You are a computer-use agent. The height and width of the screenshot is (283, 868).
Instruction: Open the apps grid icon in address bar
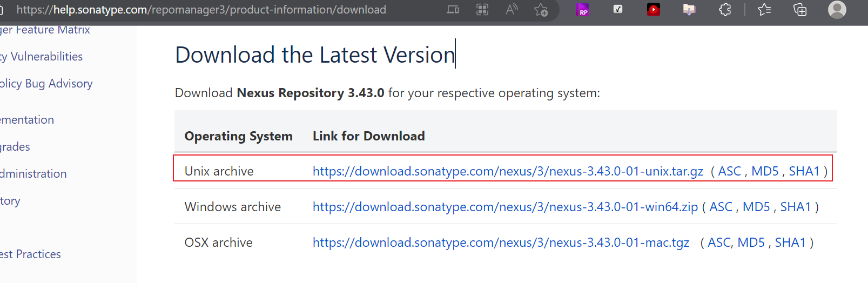(x=482, y=9)
